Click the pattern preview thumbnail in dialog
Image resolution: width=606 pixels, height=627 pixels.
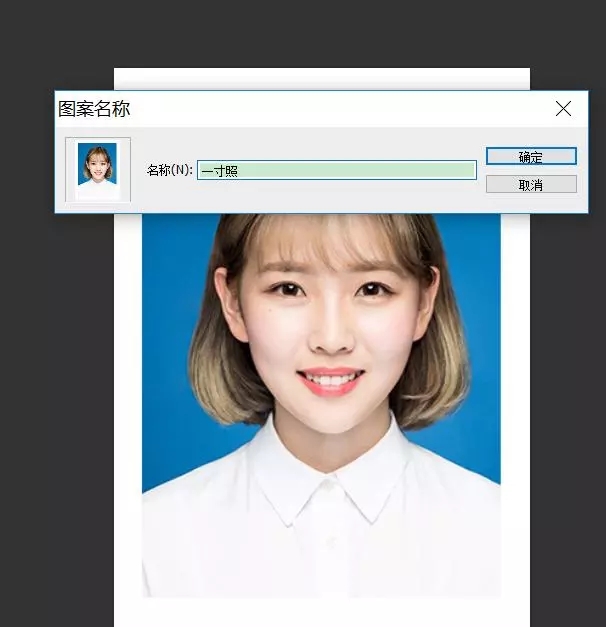tap(97, 168)
